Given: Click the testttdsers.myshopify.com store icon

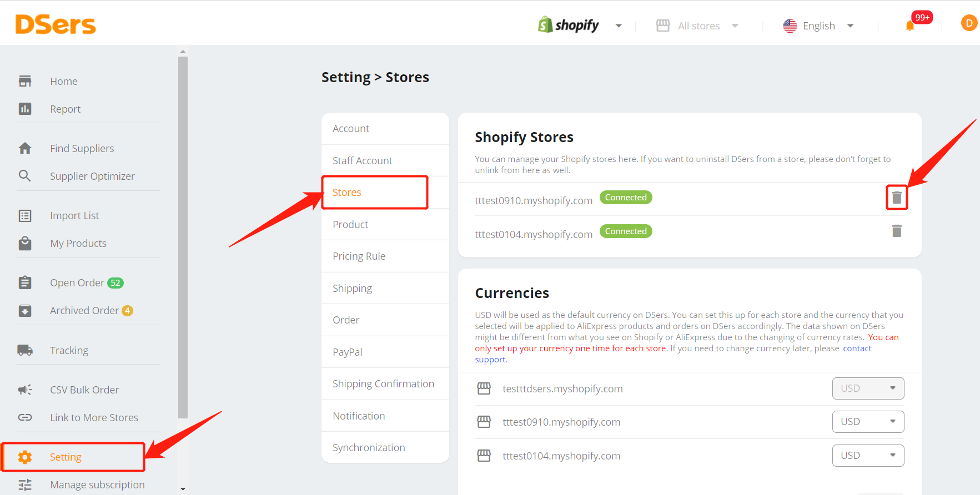Looking at the screenshot, I should (484, 388).
